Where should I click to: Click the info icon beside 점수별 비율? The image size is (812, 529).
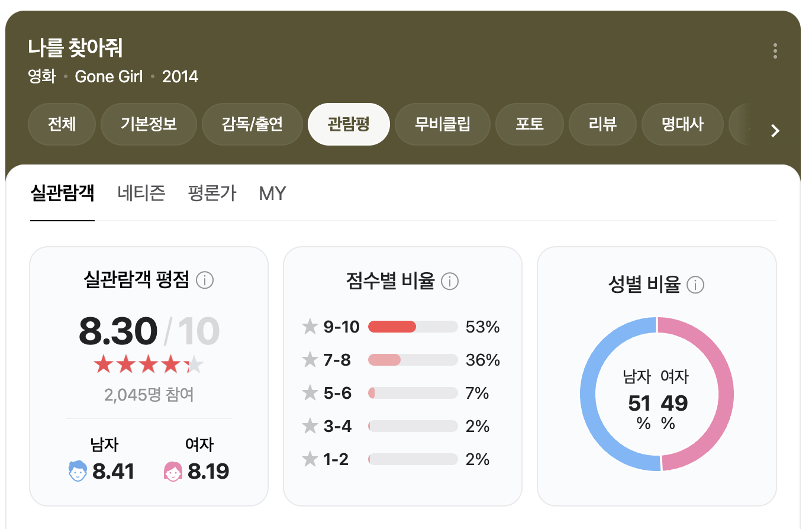coord(450,282)
